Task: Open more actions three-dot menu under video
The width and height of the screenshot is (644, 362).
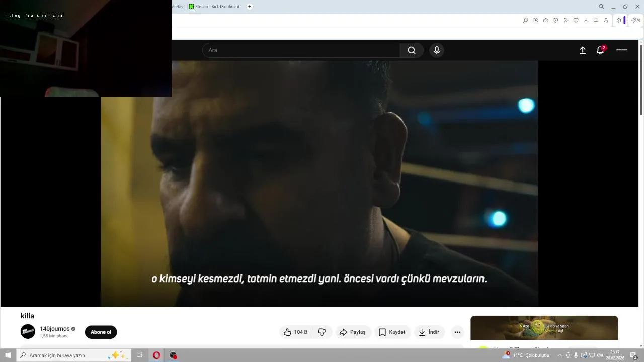Action: coord(457,332)
